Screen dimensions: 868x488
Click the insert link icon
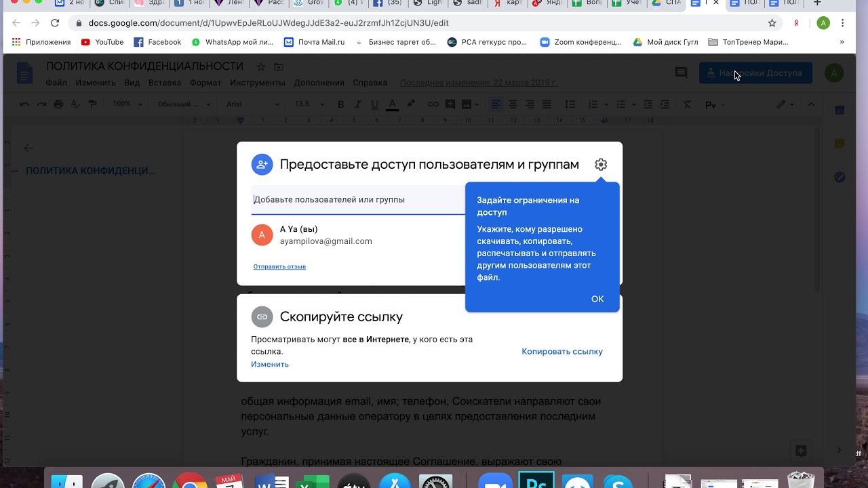[433, 104]
